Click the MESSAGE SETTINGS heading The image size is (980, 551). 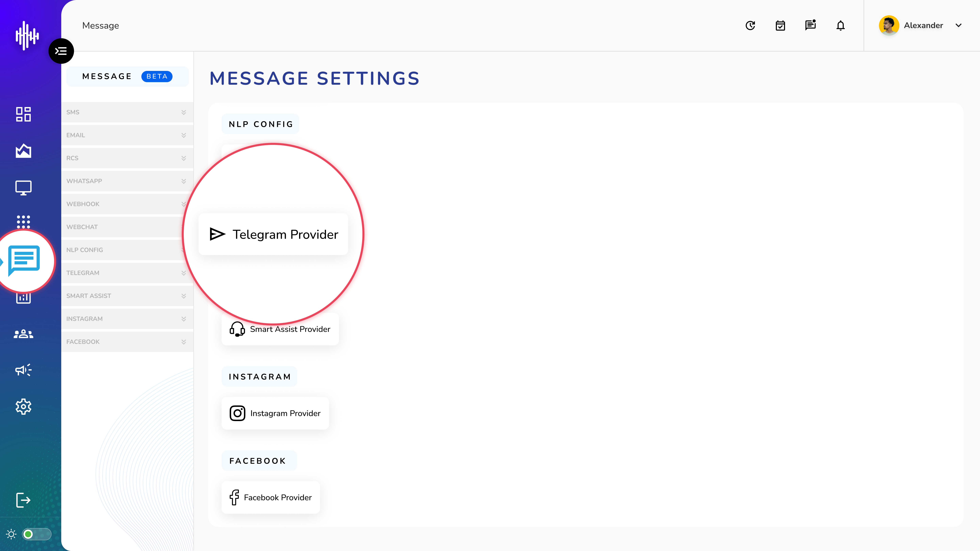click(x=315, y=78)
